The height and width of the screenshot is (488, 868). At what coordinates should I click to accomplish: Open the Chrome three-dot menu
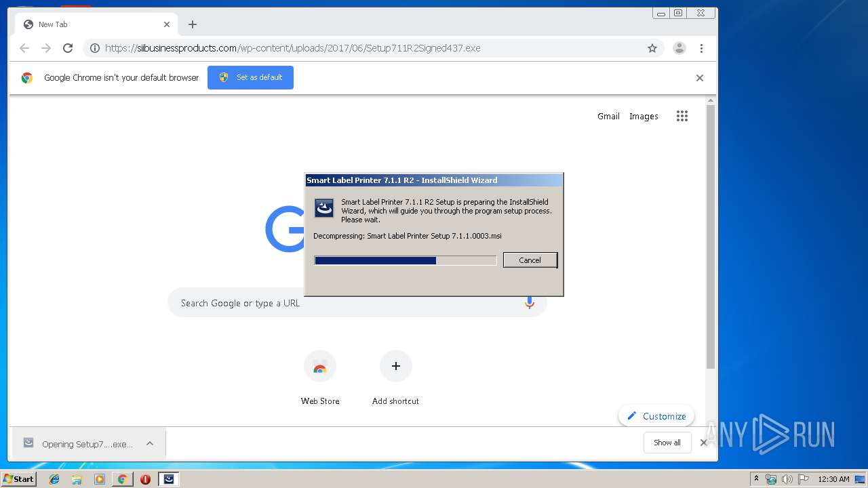click(701, 48)
